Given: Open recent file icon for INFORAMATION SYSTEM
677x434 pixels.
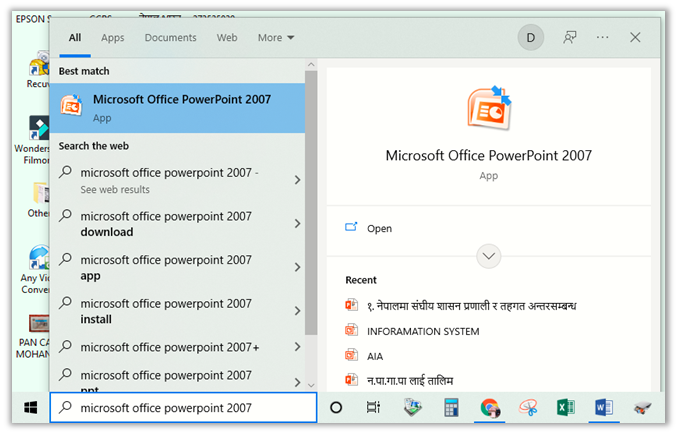Looking at the screenshot, I should pos(351,330).
